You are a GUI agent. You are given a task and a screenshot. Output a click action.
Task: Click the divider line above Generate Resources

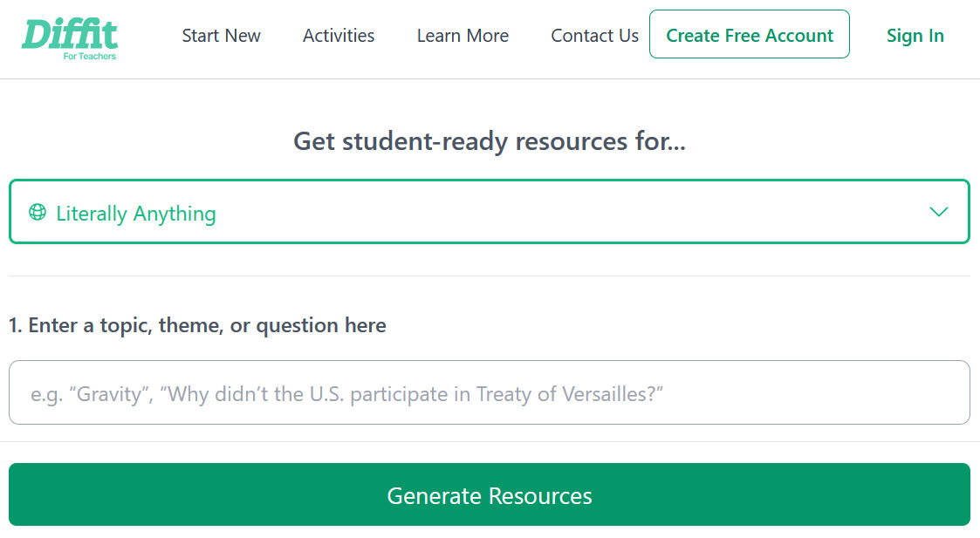coord(489,441)
